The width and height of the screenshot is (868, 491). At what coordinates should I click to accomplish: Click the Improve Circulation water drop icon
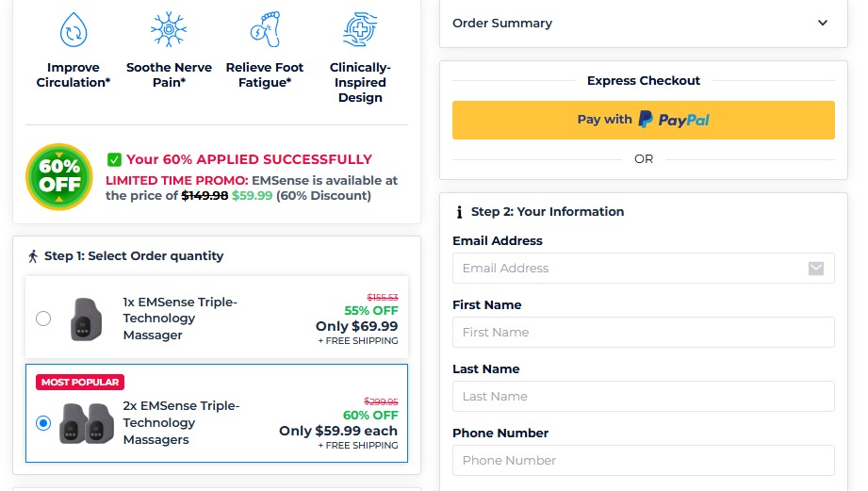pos(74,30)
